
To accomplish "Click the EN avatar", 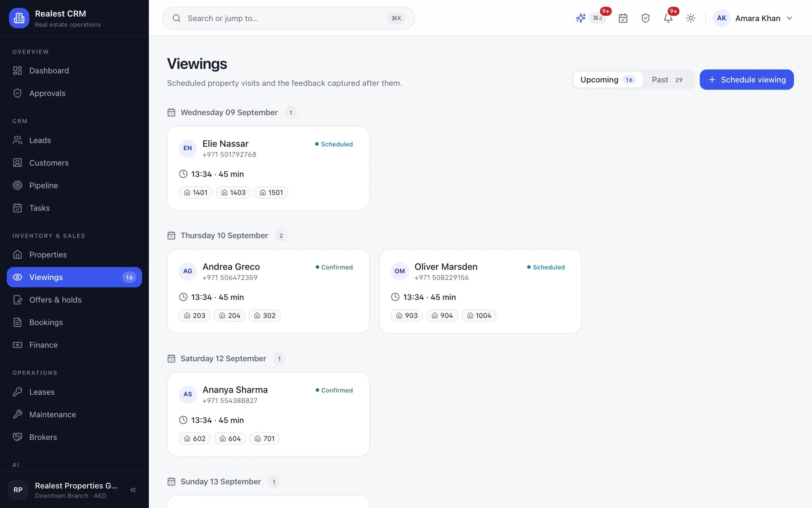I will click(x=188, y=148).
